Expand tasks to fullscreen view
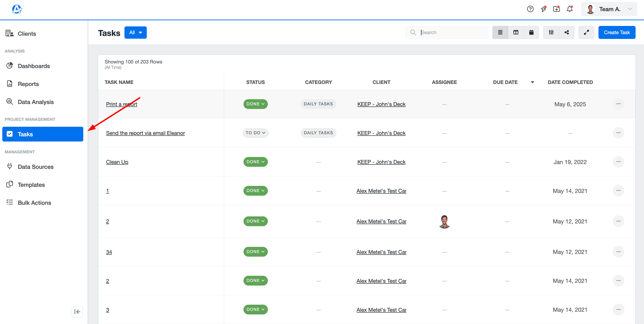Image resolution: width=644 pixels, height=324 pixels. tap(586, 32)
